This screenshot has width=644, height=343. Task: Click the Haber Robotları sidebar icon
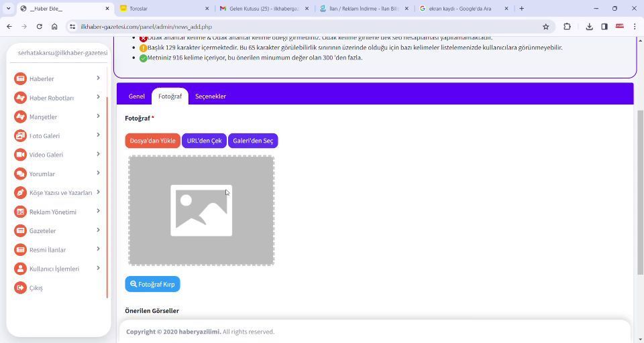(x=21, y=98)
